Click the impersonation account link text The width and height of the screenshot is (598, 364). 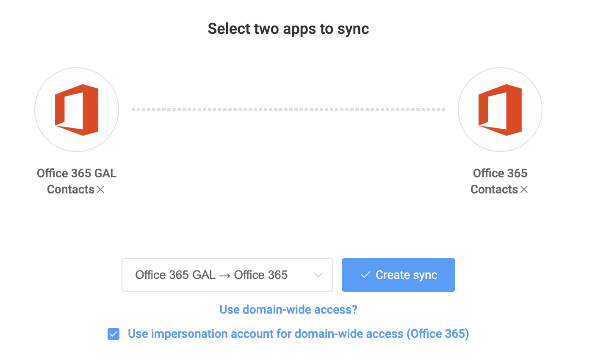pyautogui.click(x=298, y=334)
